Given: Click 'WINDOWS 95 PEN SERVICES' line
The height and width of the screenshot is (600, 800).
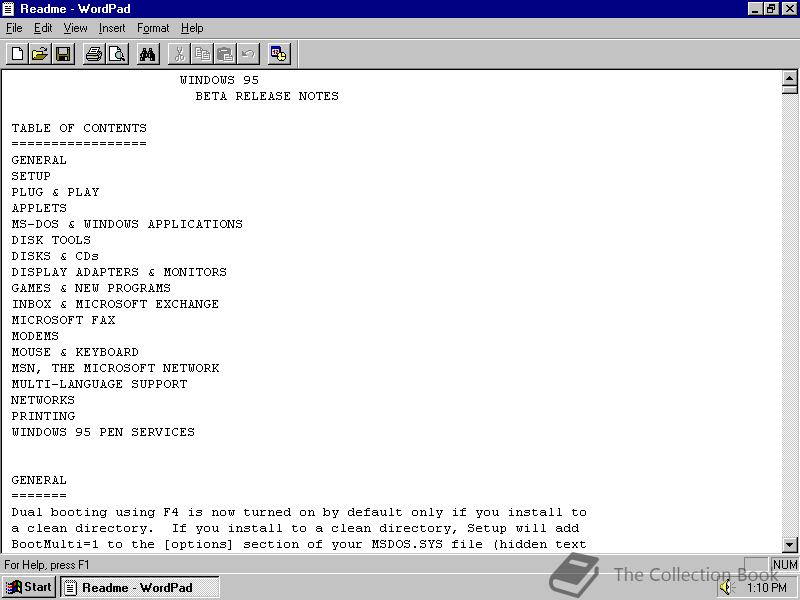Looking at the screenshot, I should point(103,432).
